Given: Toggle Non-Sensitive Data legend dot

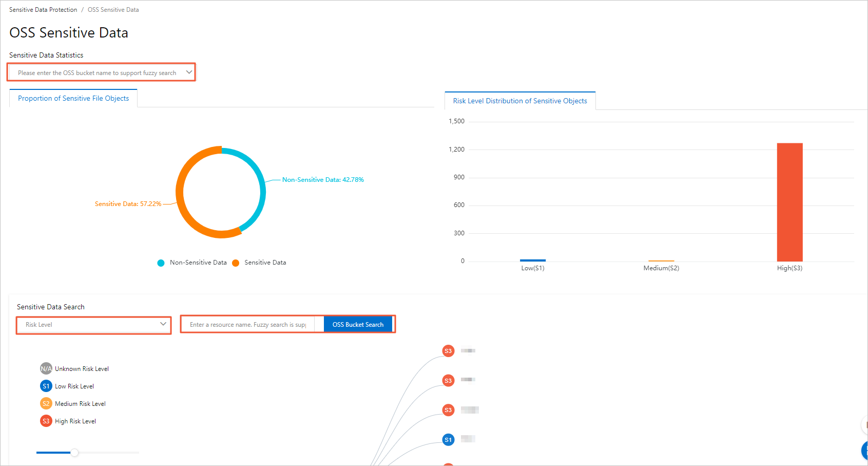Looking at the screenshot, I should click(x=161, y=263).
